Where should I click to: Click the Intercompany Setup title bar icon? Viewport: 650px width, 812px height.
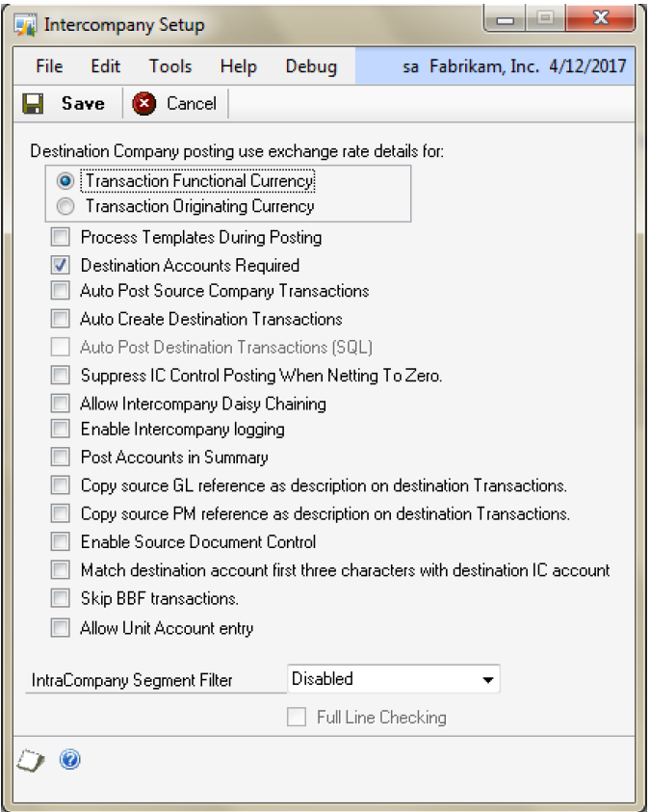[26, 25]
